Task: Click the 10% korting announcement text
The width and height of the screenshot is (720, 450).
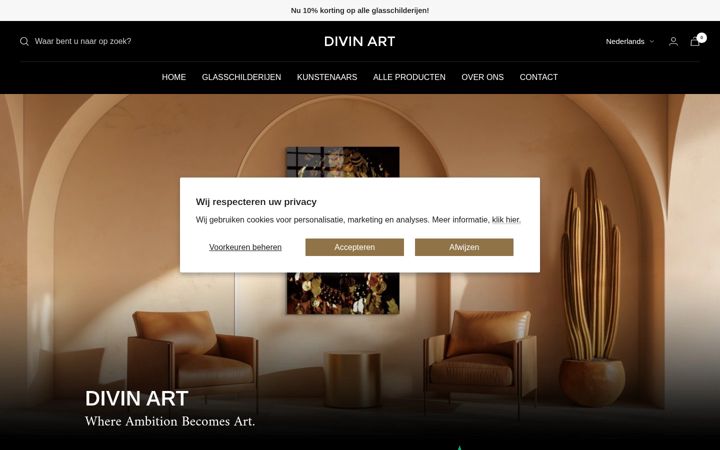Action: point(360,11)
